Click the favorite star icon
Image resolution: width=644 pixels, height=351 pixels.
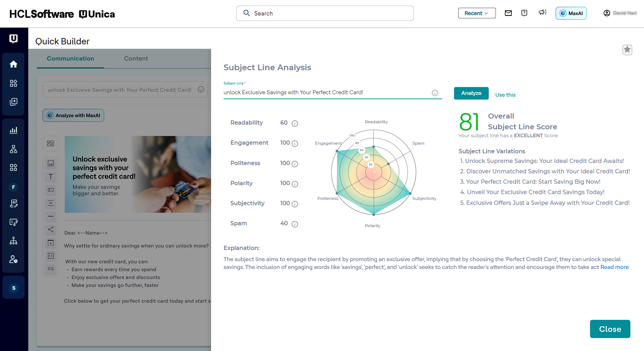[x=627, y=50]
